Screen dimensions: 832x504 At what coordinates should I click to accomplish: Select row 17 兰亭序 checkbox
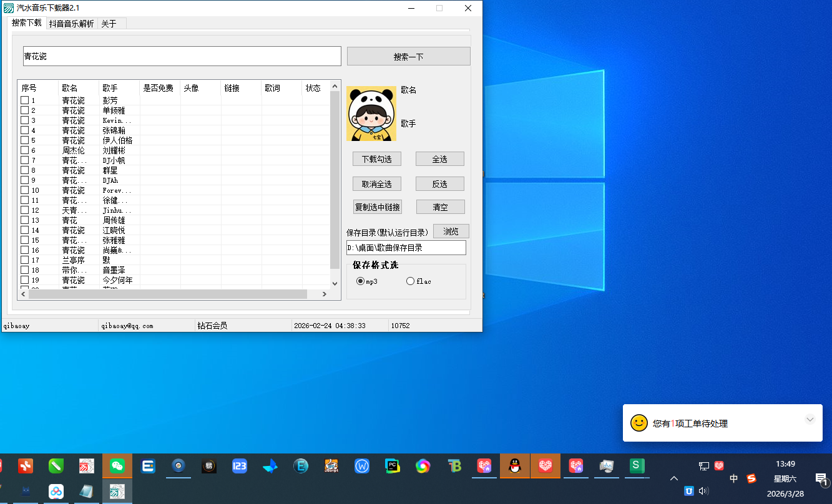25,260
